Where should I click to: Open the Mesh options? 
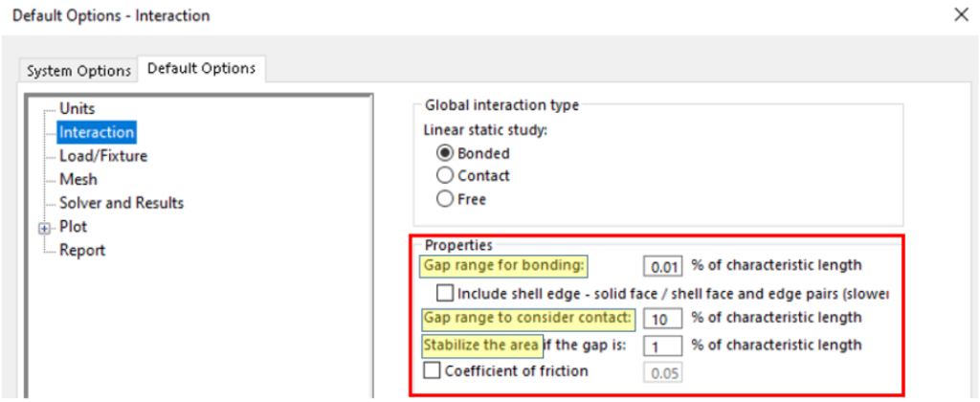[x=78, y=179]
